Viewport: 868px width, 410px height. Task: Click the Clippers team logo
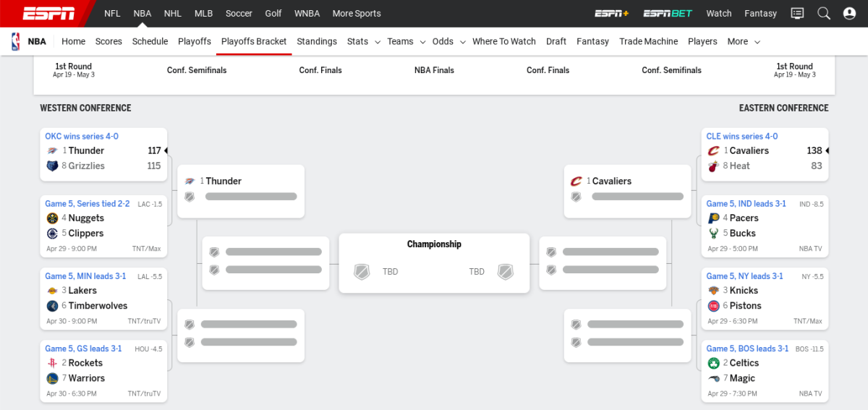click(x=52, y=233)
